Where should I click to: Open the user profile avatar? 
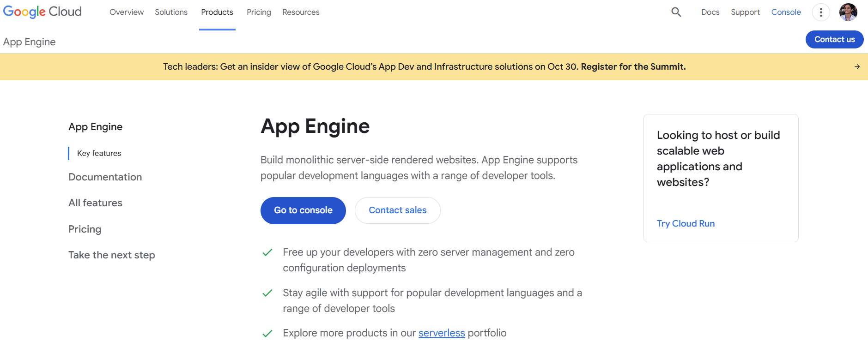point(848,12)
